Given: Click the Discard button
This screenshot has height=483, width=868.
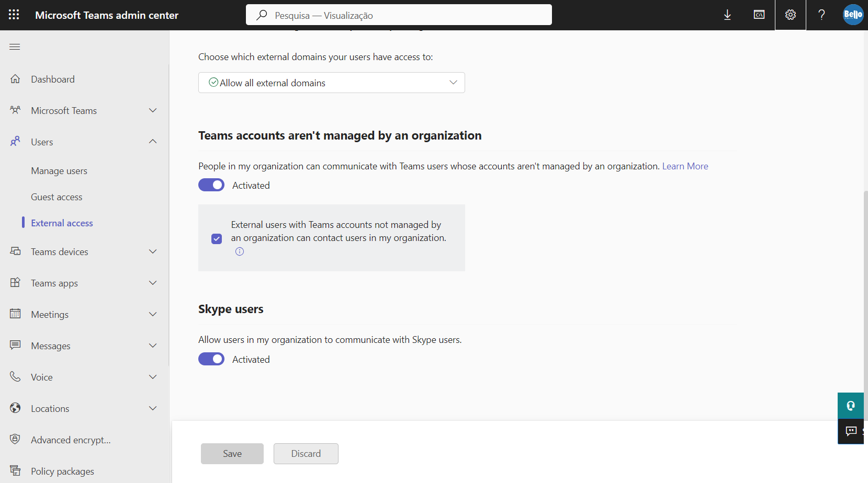Looking at the screenshot, I should (x=306, y=454).
